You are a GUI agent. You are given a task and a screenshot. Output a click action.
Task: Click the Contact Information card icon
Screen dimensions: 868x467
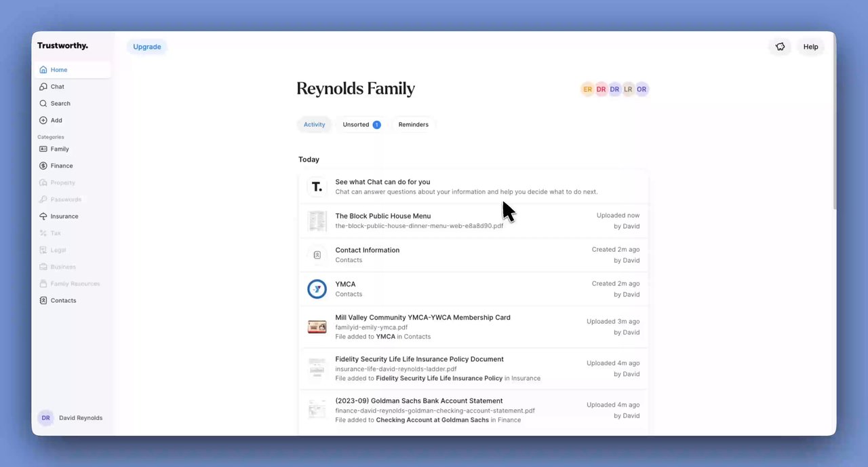pos(317,255)
